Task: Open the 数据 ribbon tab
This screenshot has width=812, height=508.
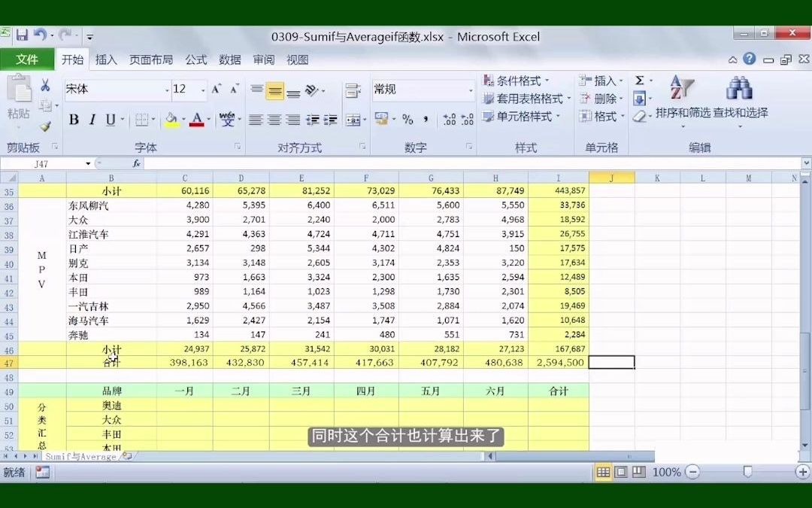Action: tap(229, 59)
